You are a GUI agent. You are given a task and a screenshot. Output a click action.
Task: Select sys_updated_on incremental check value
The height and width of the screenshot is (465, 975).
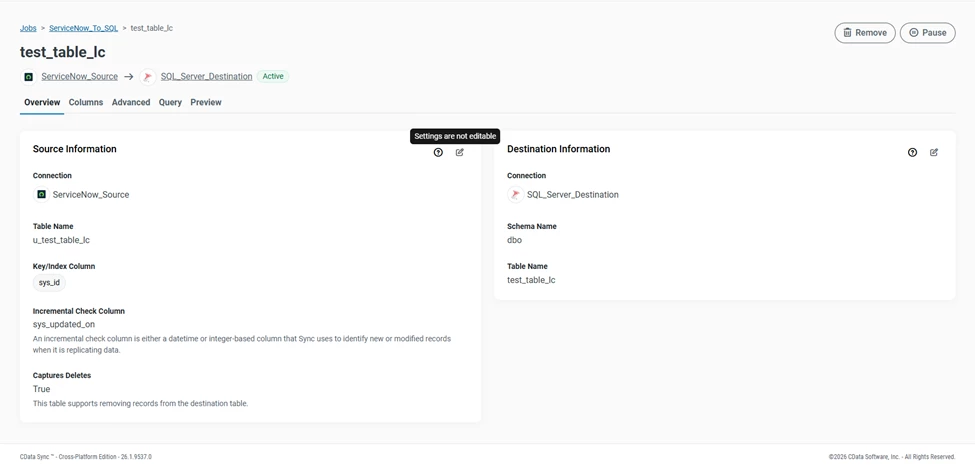coord(64,325)
